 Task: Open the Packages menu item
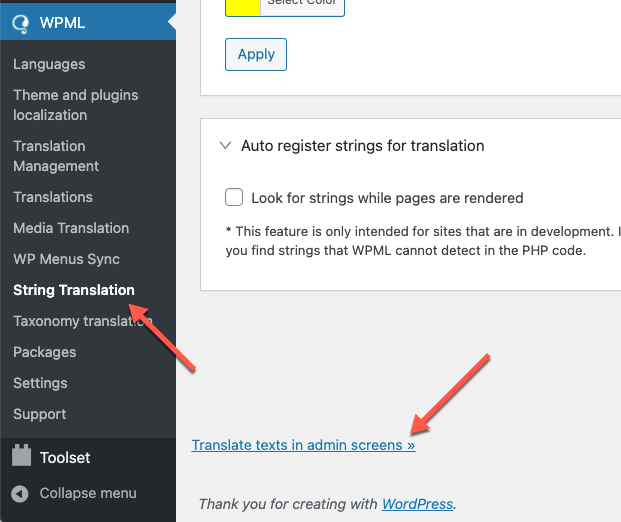point(44,352)
